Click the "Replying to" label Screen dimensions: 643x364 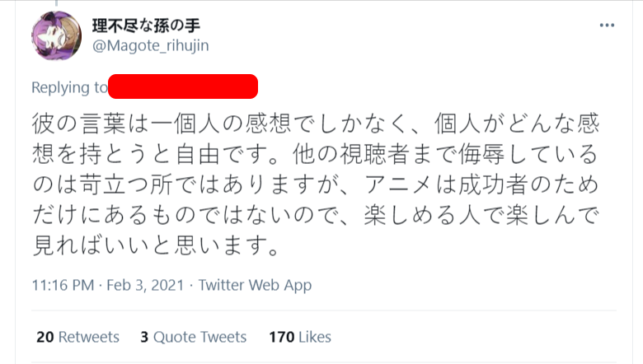pos(69,87)
